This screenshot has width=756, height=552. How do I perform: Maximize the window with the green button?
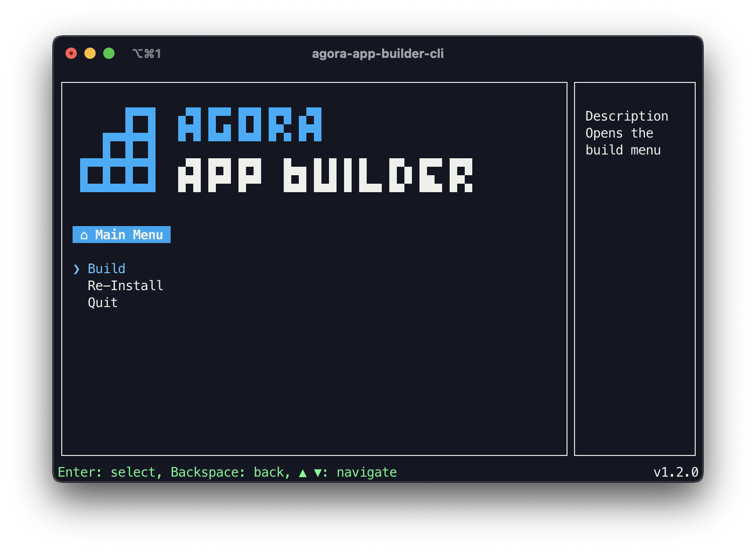pyautogui.click(x=109, y=54)
